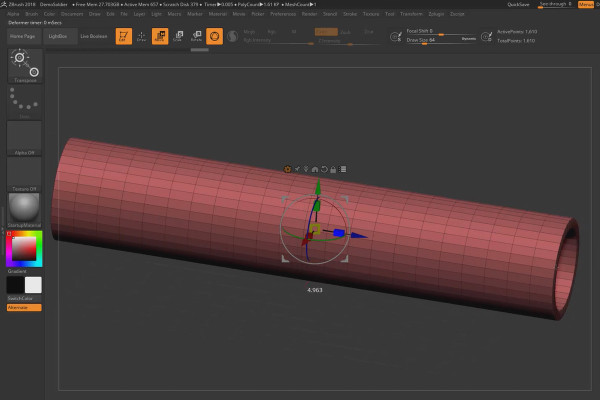
Task: Click the black secondary color swatch
Action: [15, 285]
